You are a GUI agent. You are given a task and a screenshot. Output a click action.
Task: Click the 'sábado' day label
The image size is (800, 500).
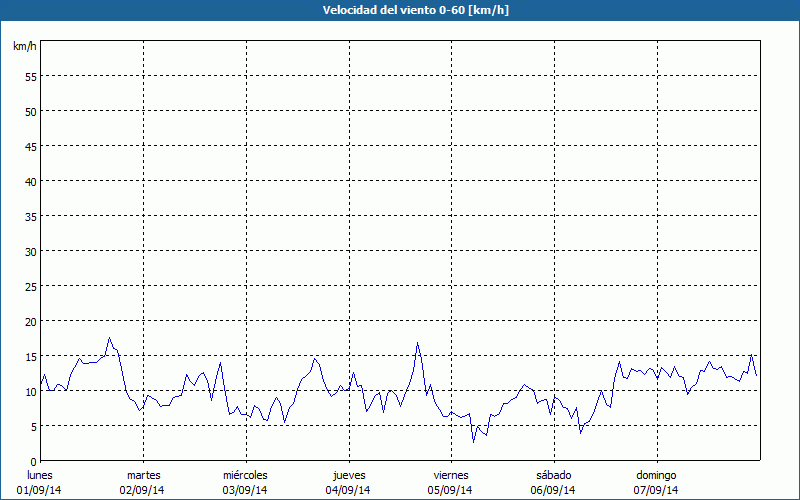(x=553, y=475)
